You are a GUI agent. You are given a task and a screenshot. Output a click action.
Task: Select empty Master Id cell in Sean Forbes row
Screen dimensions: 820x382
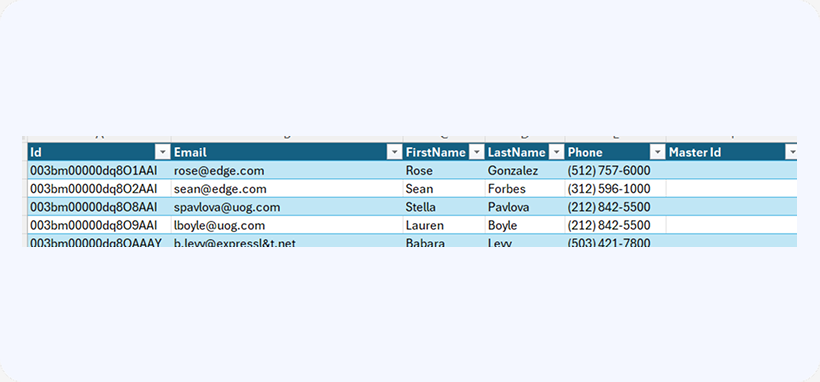tap(732, 188)
